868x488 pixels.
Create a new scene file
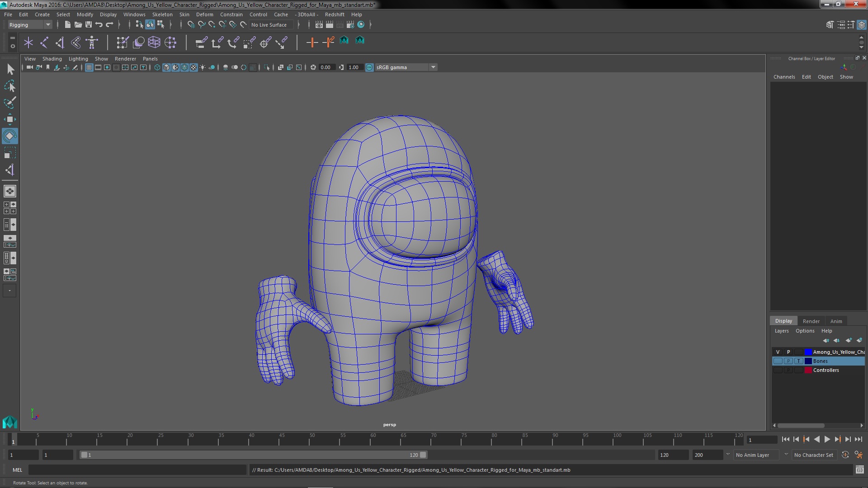(x=67, y=25)
